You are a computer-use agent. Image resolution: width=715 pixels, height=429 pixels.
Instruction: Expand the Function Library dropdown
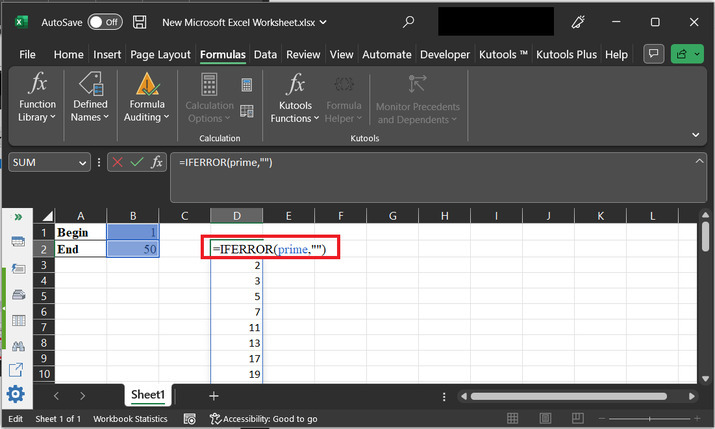click(x=37, y=97)
